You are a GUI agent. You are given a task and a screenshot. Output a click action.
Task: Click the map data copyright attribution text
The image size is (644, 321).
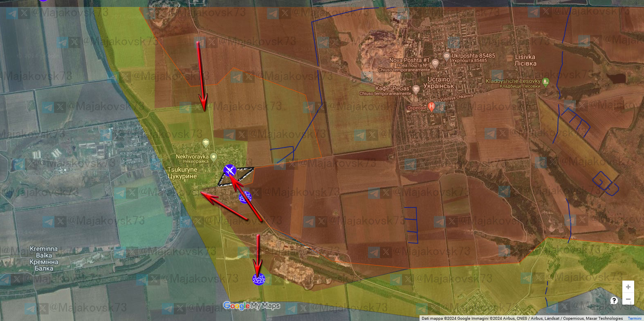tap(522, 319)
